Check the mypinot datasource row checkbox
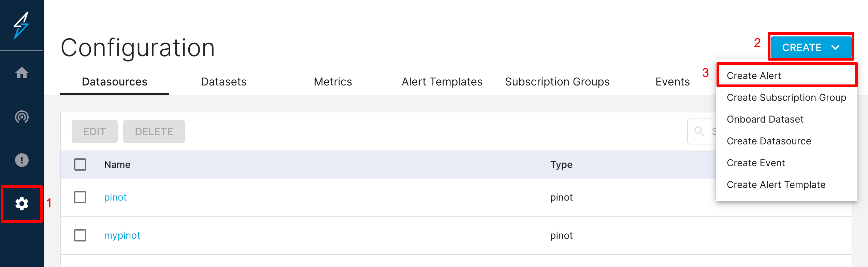Image resolution: width=868 pixels, height=267 pixels. tap(80, 235)
